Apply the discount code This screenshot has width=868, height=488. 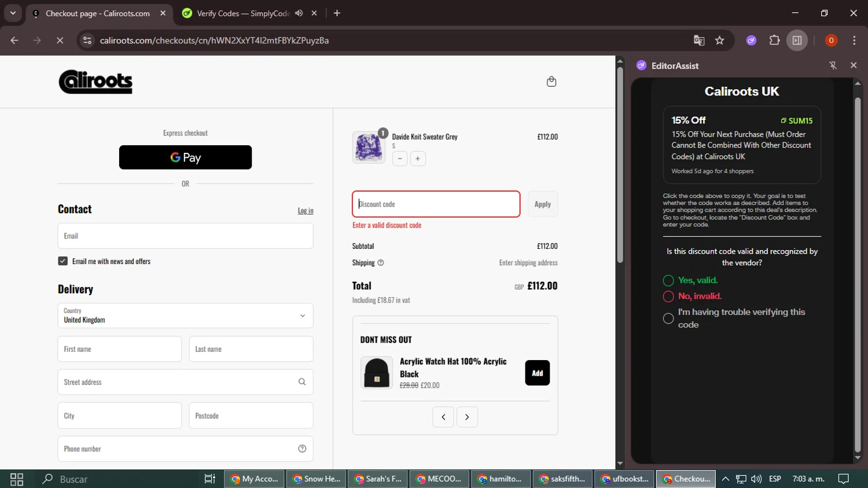point(543,204)
